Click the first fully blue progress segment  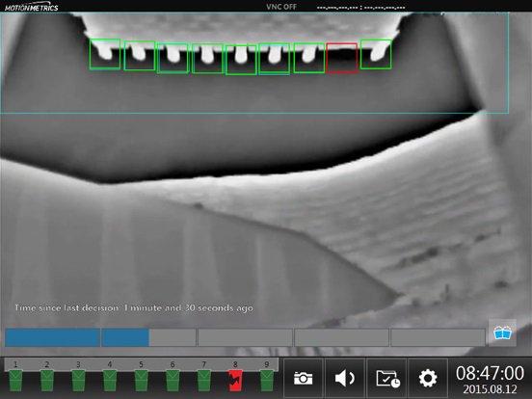click(x=52, y=337)
